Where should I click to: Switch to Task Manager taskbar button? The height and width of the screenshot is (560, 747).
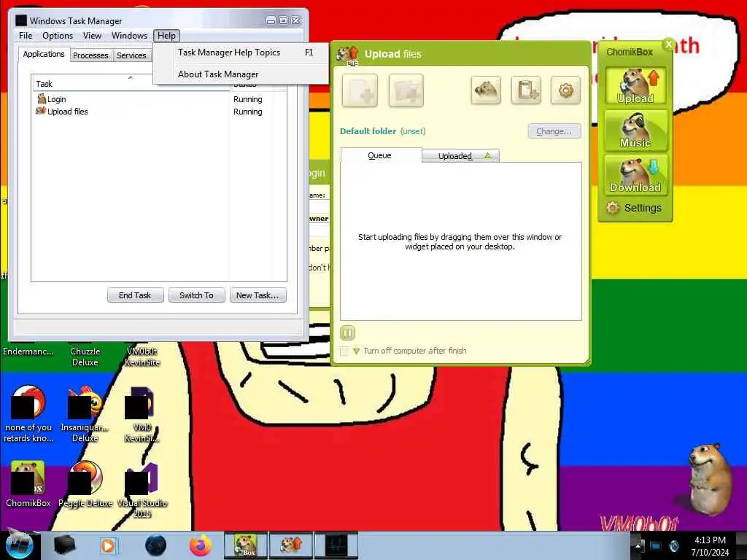(336, 545)
